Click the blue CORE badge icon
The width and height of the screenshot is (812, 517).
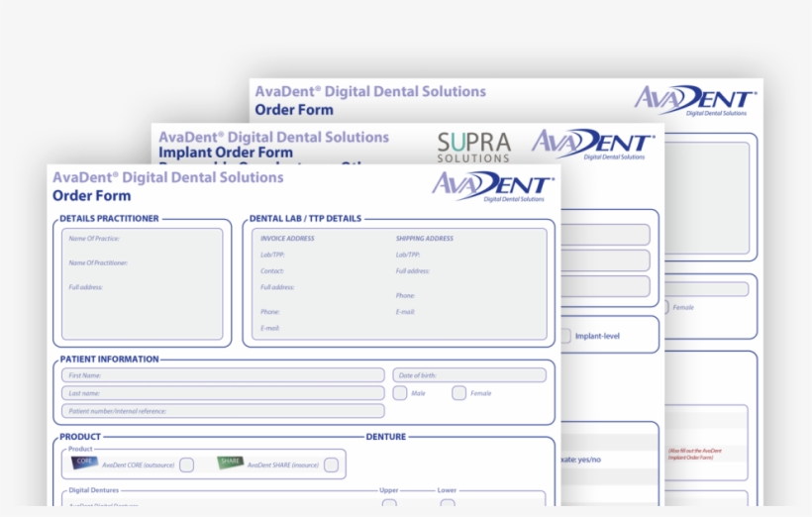point(84,463)
